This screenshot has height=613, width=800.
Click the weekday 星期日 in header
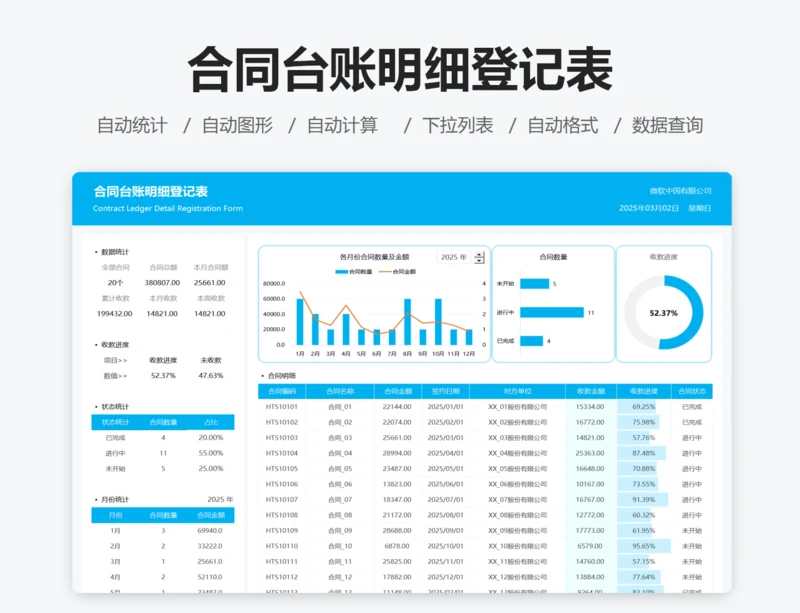(699, 208)
